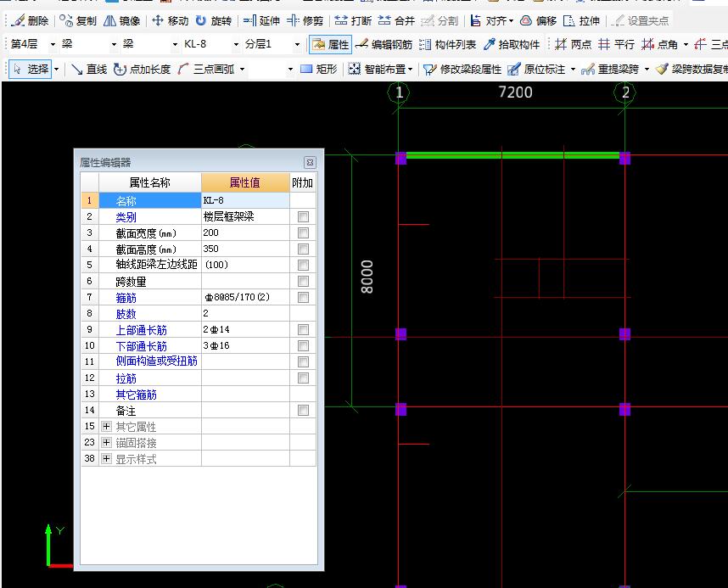728x588 pixels.
Task: Select 两点 two-point axis tool
Action: tap(574, 44)
